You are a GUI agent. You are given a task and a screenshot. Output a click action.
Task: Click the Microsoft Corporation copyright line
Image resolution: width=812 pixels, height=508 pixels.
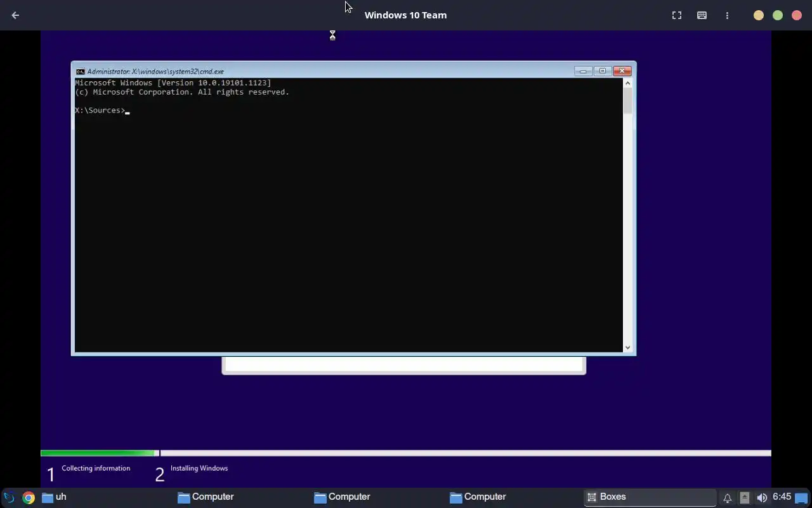[x=182, y=92]
